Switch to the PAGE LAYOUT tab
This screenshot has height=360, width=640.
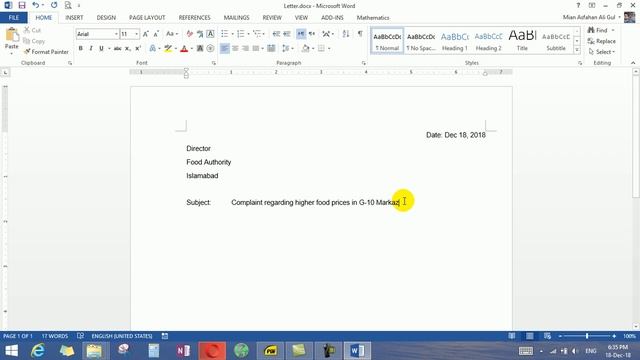point(147,18)
